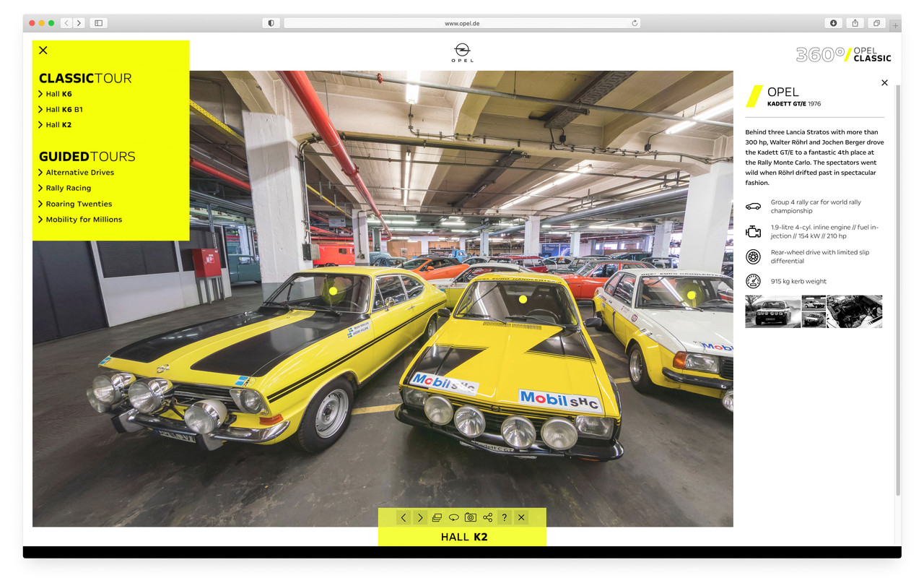
Task: Take a snapshot with the camera icon
Action: click(471, 517)
